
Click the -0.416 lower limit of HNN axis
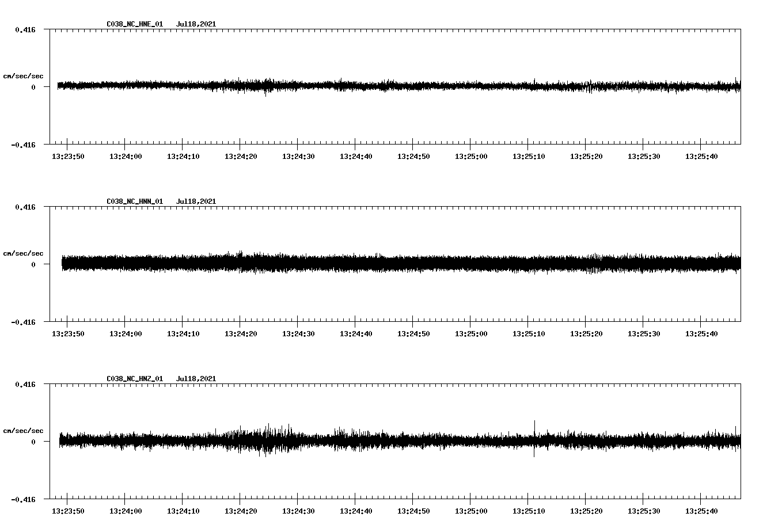tap(23, 322)
